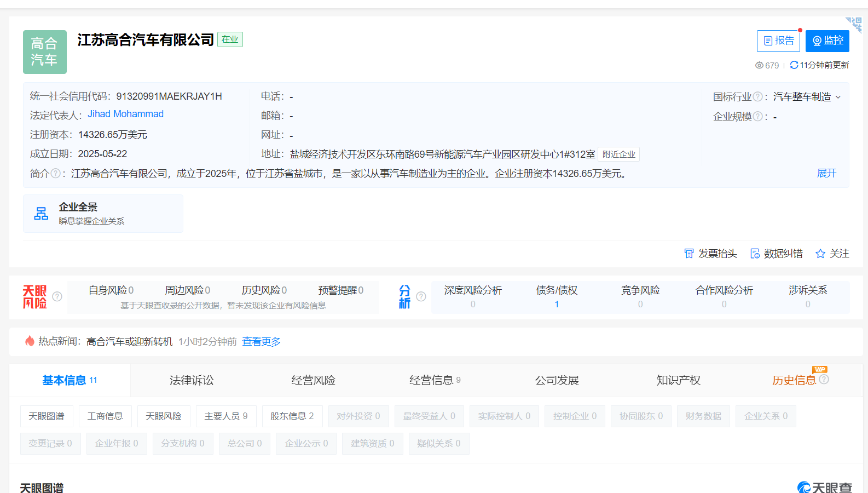
Task: Click the QR code icon in corner
Action: coord(854,24)
